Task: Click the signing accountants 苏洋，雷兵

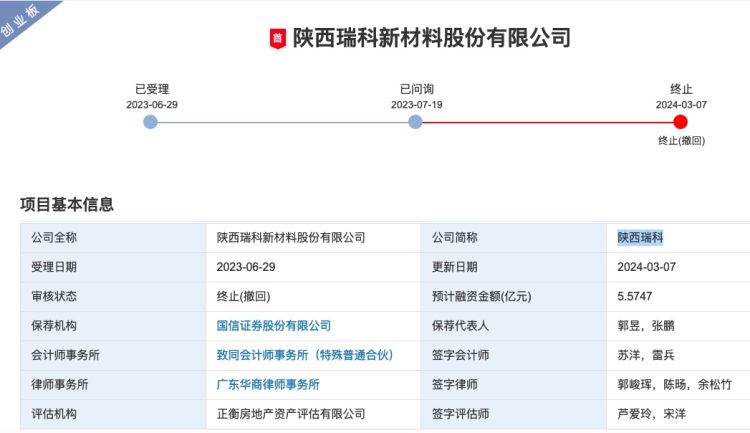Action: pyautogui.click(x=646, y=355)
